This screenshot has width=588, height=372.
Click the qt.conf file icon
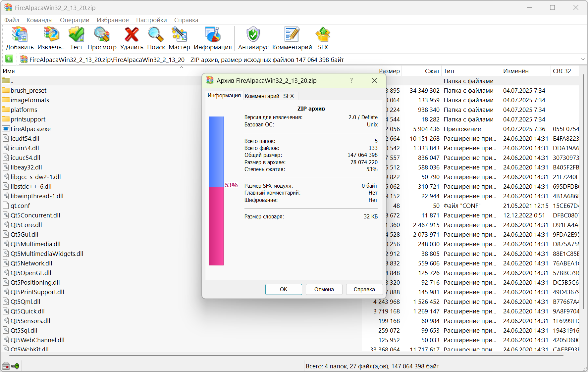6,206
